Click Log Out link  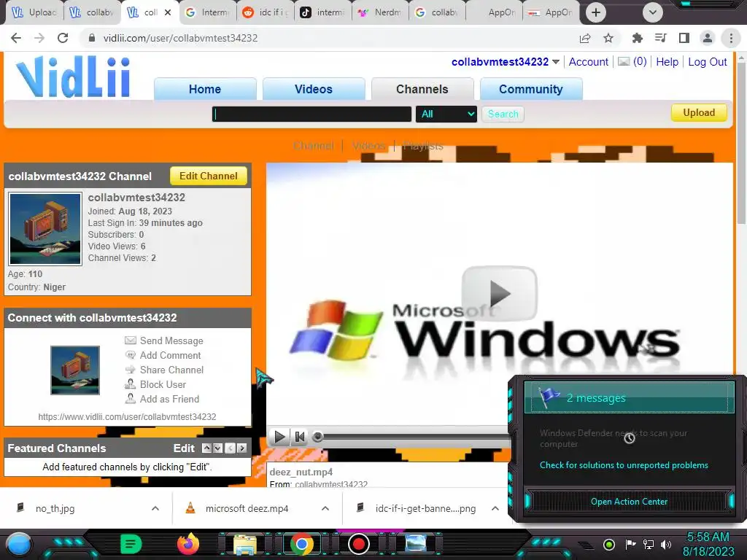708,62
